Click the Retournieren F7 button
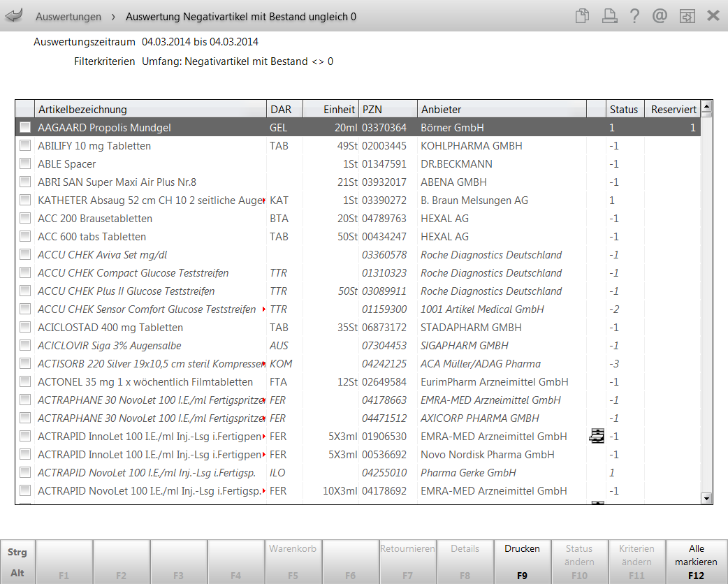The width and height of the screenshot is (728, 584). coord(407,562)
